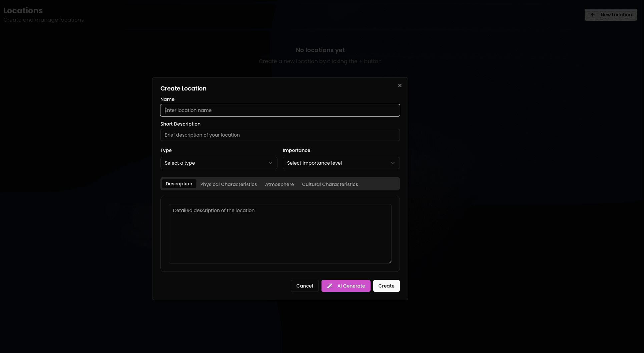Screen dimensions: 644x353
Task: Open the 'Select a type' dropdown
Action: [x=218, y=163]
